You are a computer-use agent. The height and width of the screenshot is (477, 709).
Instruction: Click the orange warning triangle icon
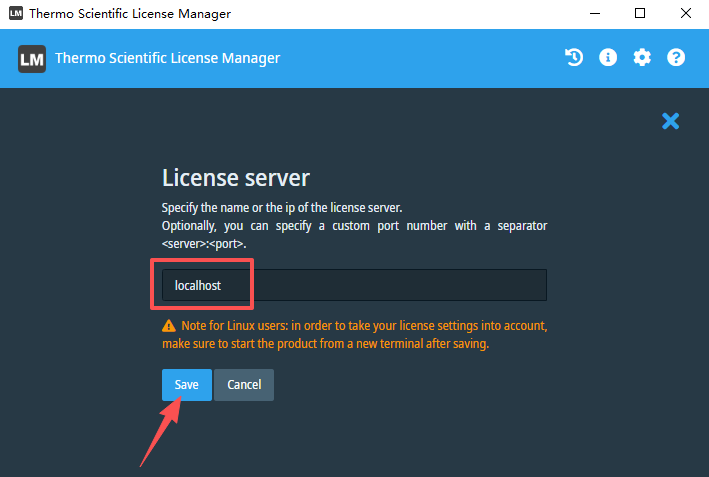tap(169, 326)
